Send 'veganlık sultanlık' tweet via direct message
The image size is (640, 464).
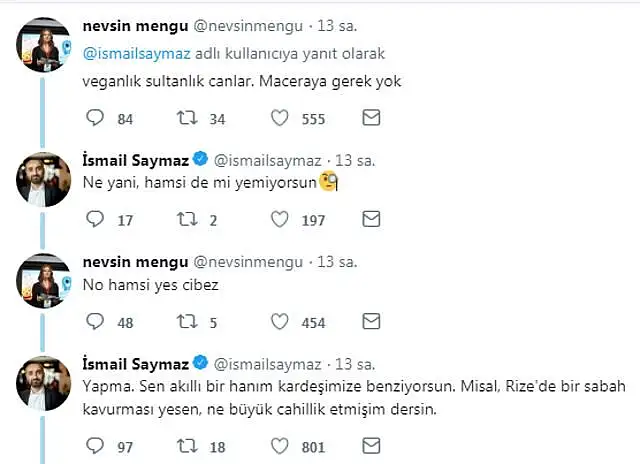(371, 119)
